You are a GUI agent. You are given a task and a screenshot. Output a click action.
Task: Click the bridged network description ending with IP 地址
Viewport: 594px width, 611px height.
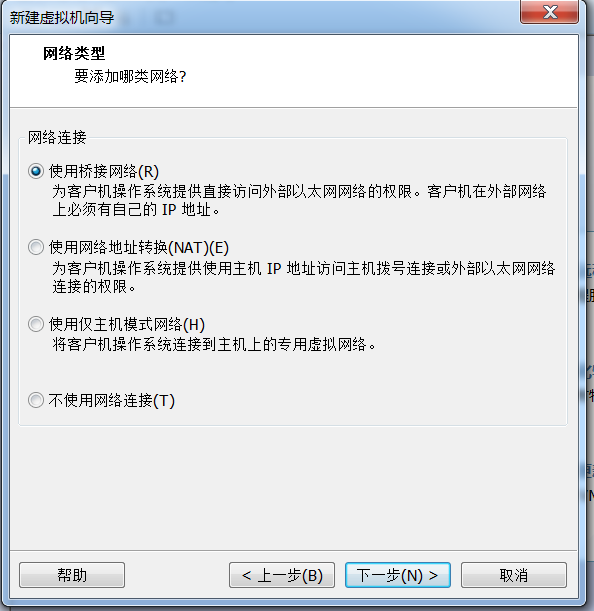pos(299,201)
